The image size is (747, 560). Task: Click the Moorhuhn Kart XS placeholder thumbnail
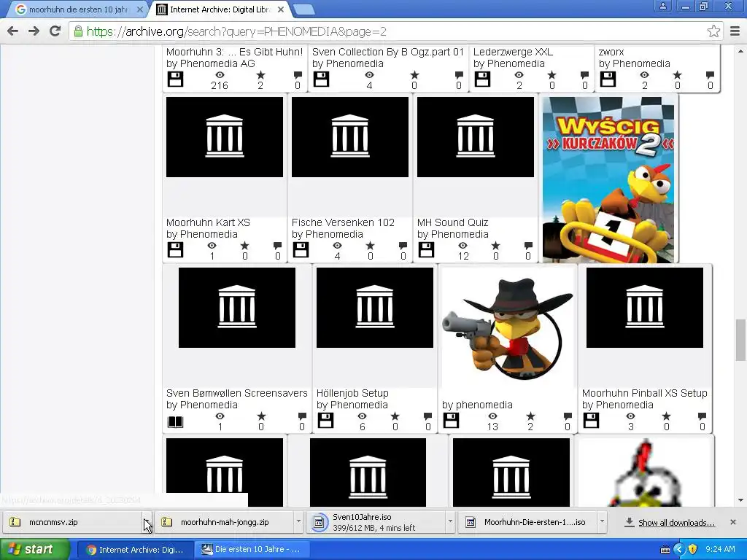pos(225,137)
